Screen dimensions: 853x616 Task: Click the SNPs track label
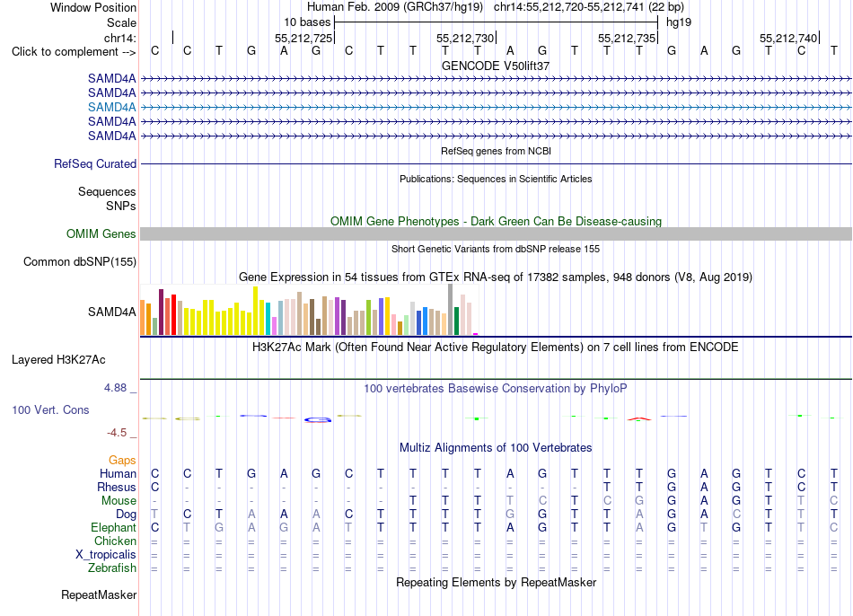121,207
